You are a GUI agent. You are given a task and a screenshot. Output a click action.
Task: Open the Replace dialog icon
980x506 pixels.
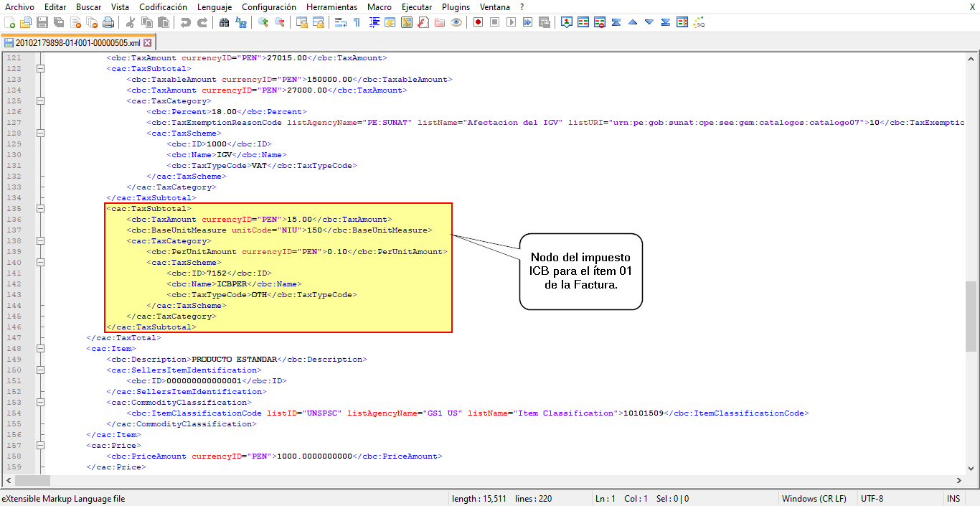coord(241,22)
